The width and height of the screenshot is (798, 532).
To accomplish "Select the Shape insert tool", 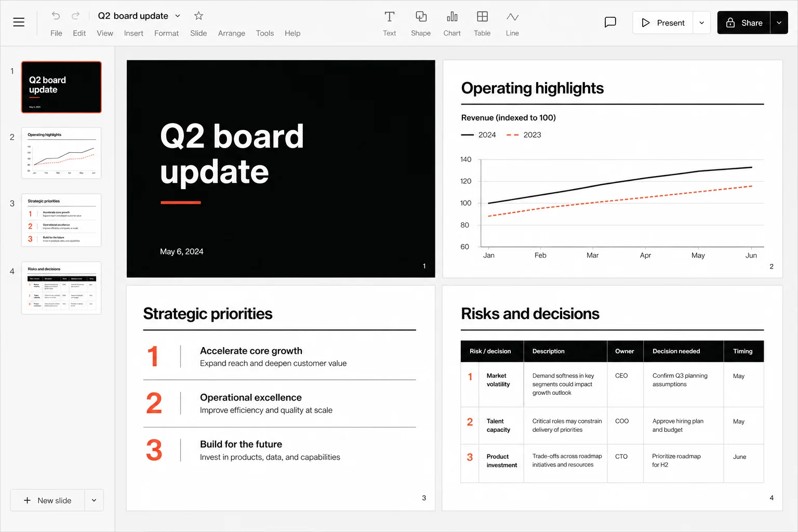I will click(x=421, y=24).
